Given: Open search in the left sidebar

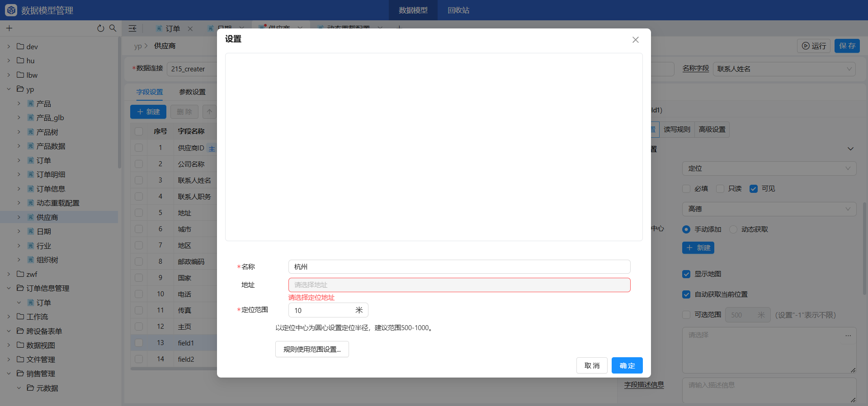Looking at the screenshot, I should 113,28.
